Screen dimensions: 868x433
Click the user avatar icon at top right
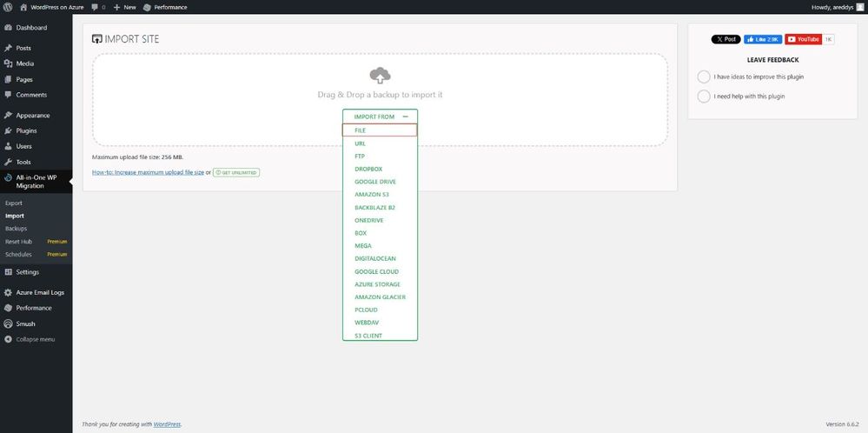coord(859,7)
